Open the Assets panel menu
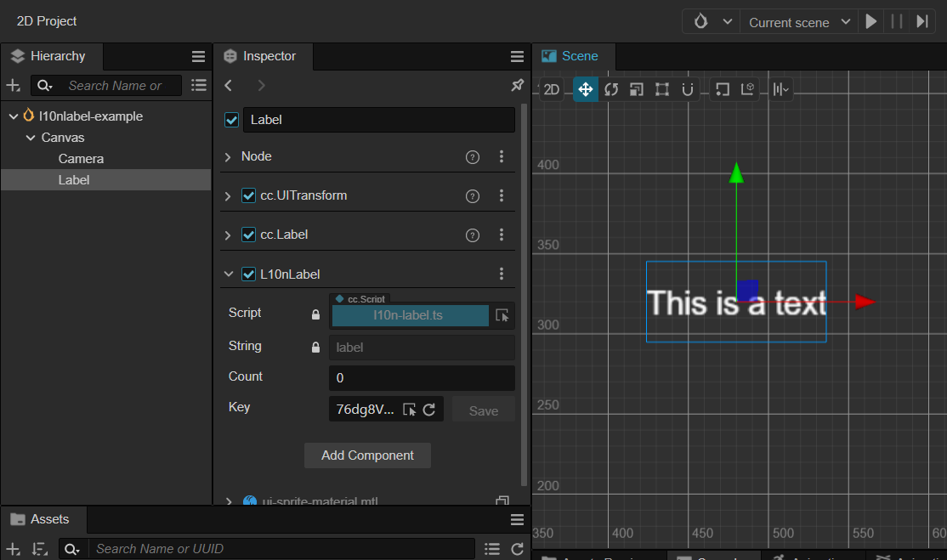This screenshot has height=560, width=947. [x=517, y=519]
